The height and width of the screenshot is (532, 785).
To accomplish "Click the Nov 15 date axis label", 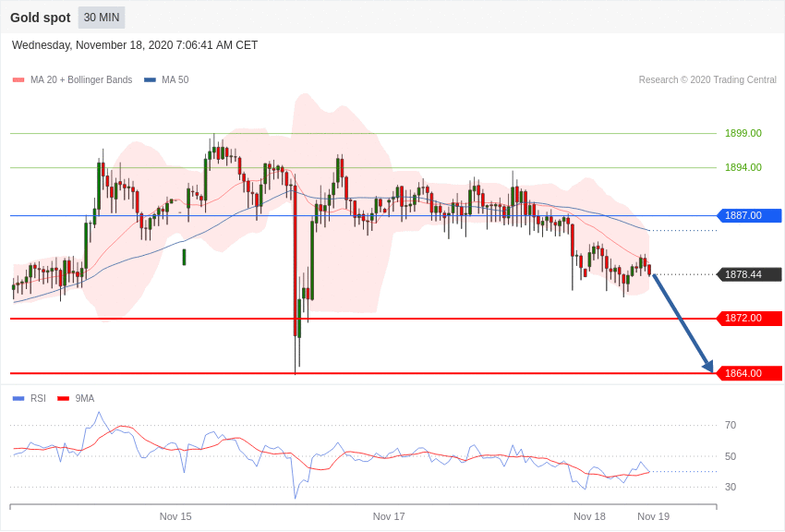I will 175,516.
